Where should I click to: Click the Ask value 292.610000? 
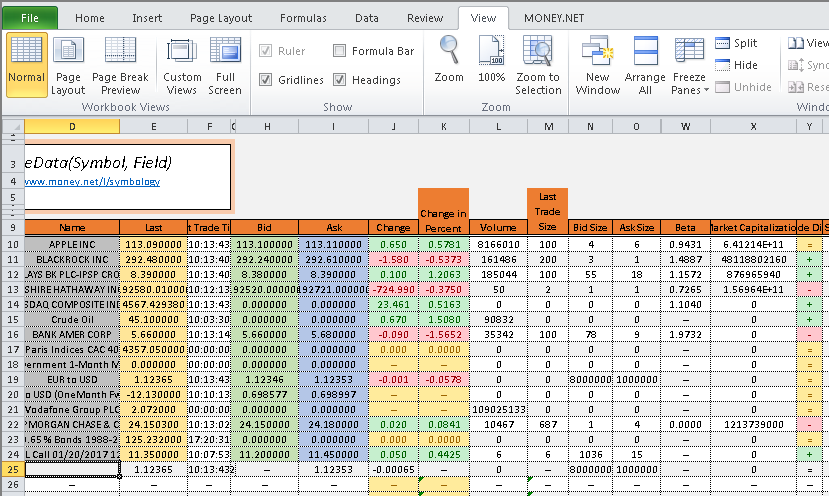pos(334,259)
